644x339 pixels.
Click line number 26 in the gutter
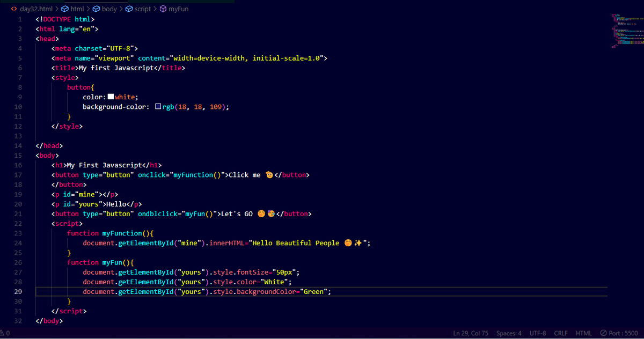(19, 262)
